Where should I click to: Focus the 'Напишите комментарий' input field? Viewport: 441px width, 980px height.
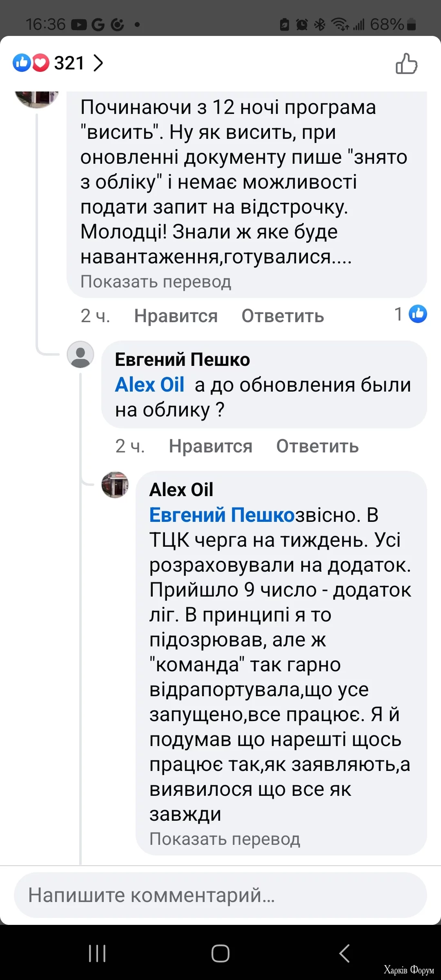tap(220, 895)
